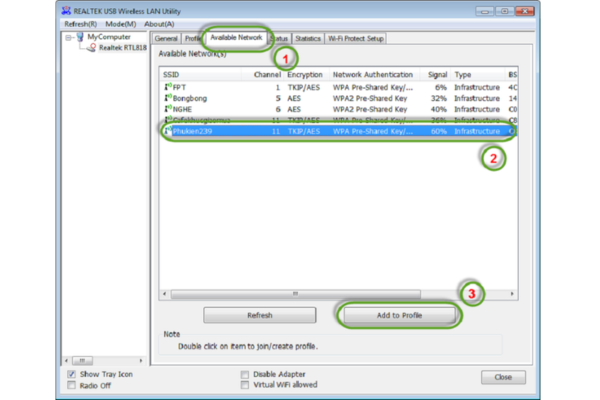This screenshot has height=400, width=600.
Task: Toggle the Show Tray Icon checkbox
Action: click(x=72, y=374)
